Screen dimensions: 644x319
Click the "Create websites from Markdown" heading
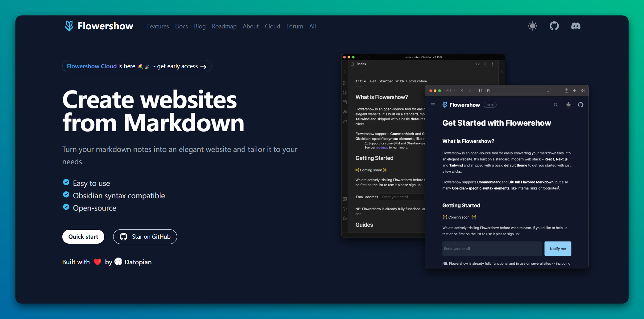click(x=153, y=111)
